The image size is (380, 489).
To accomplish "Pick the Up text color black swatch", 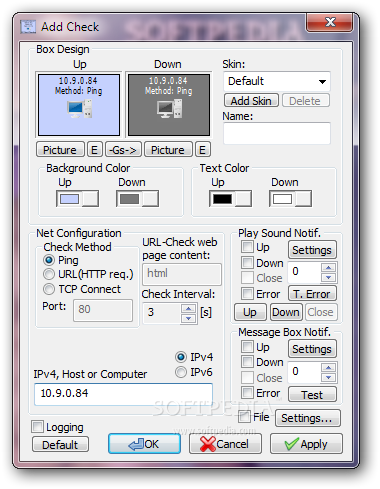I will 230,199.
